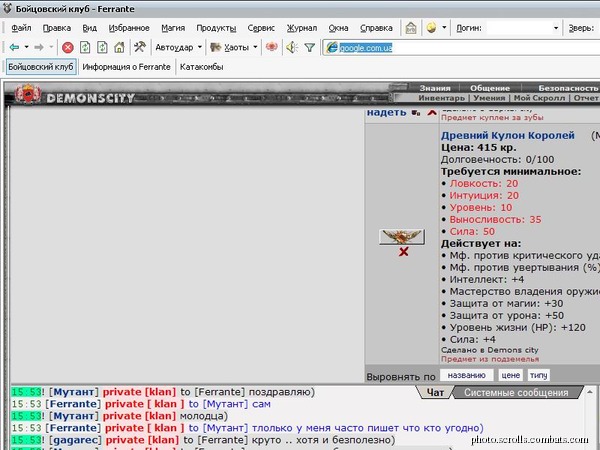
Task: Open the dropdown arrow beside globe icon
Action: click(x=444, y=28)
